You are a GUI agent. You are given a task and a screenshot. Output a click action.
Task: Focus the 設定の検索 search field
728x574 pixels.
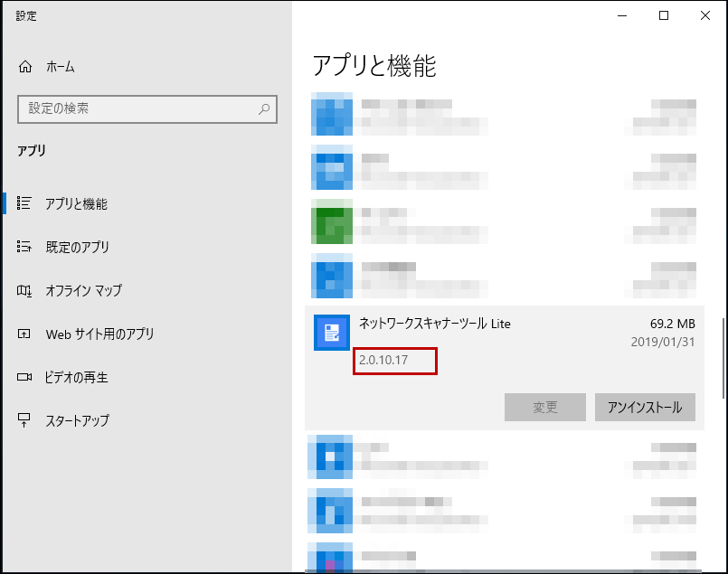point(147,109)
